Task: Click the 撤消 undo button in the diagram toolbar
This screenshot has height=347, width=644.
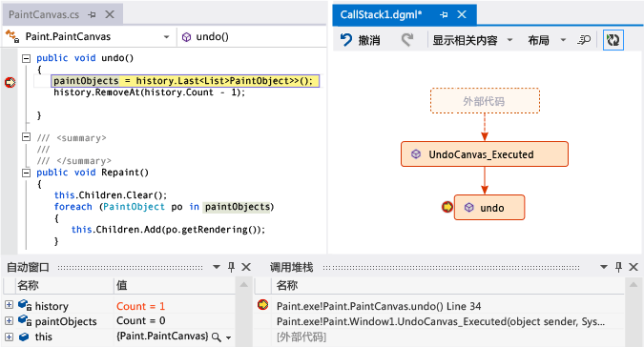Action: pos(361,40)
